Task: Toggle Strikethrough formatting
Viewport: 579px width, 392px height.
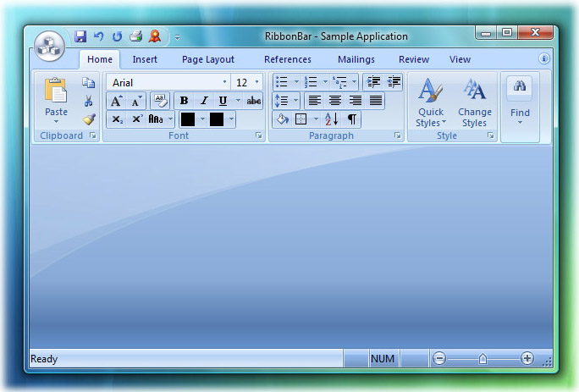Action: click(x=254, y=101)
